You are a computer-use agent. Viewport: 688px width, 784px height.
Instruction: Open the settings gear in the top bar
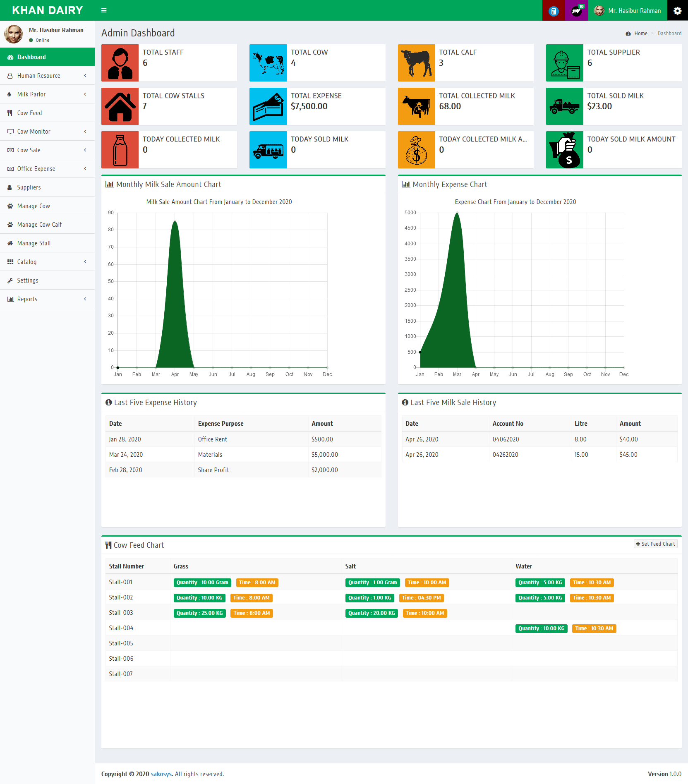pos(677,10)
